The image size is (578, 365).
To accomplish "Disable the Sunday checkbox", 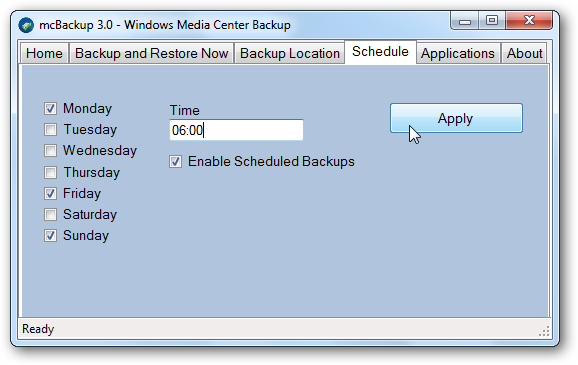I will click(51, 236).
